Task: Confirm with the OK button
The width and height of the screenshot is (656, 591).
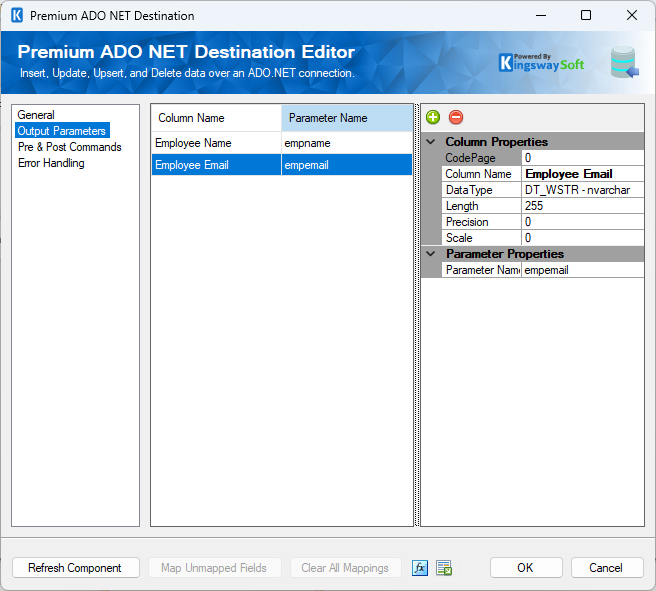Action: click(525, 568)
